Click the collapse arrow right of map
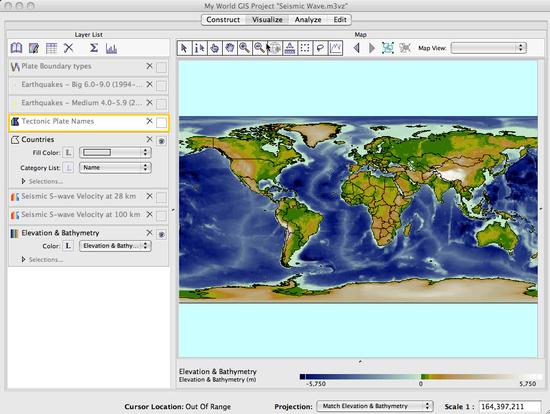 (542, 208)
